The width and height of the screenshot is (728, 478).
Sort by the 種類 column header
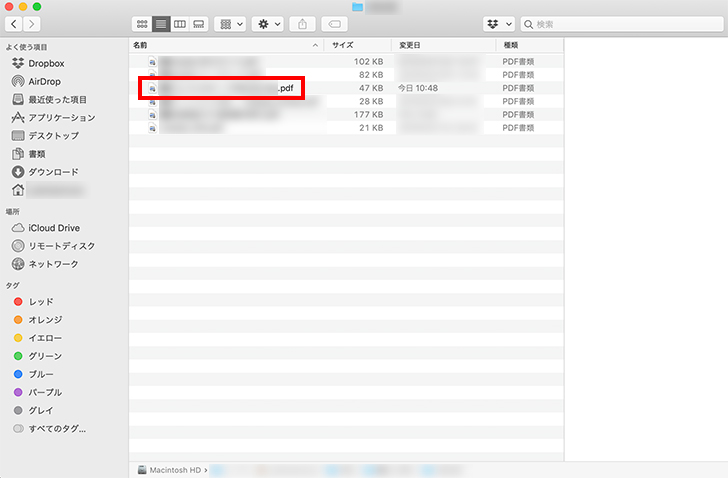pyautogui.click(x=530, y=45)
